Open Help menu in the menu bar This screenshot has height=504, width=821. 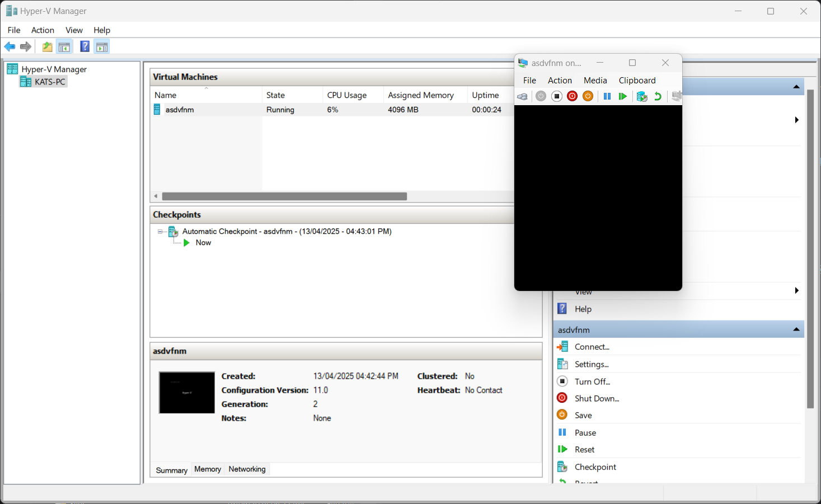pyautogui.click(x=102, y=30)
